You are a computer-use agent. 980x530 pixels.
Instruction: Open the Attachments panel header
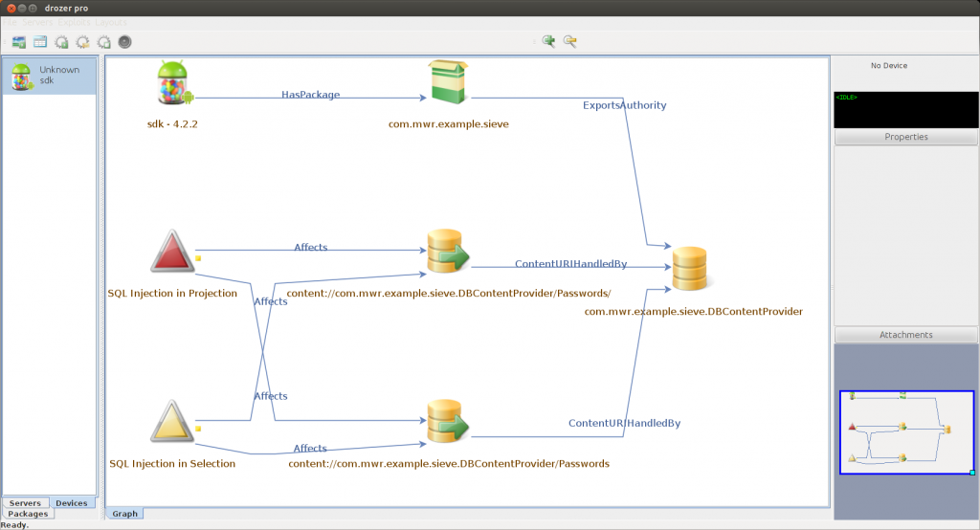tap(905, 335)
